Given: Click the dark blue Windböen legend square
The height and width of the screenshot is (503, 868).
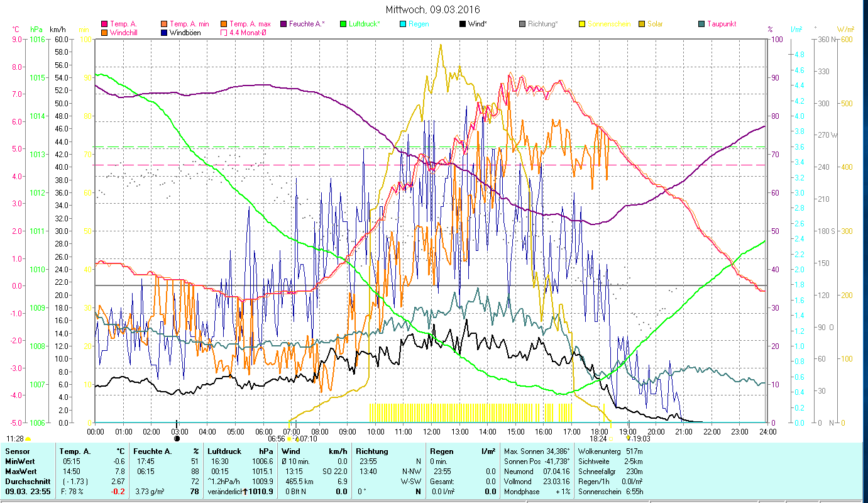Looking at the screenshot, I should point(164,33).
